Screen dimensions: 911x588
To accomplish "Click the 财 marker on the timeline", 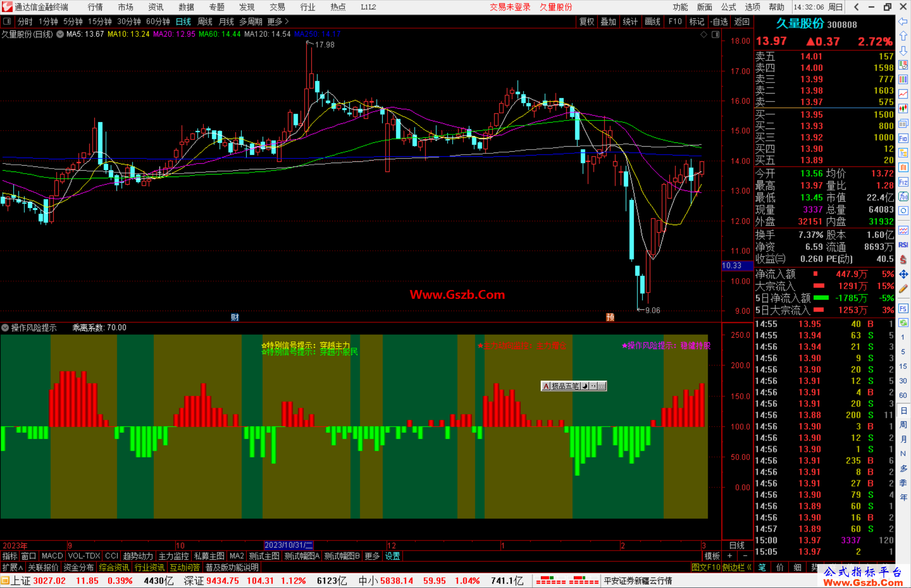I will click(235, 317).
